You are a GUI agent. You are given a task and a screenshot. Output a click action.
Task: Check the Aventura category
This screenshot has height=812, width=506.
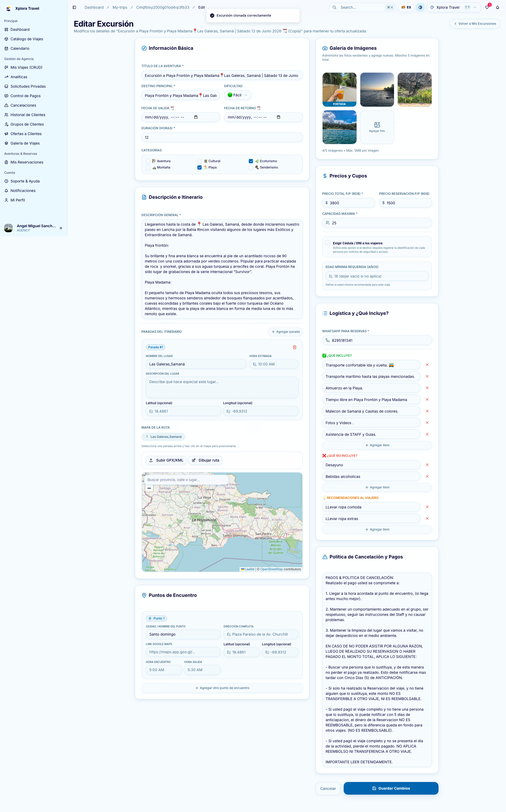tap(148, 161)
